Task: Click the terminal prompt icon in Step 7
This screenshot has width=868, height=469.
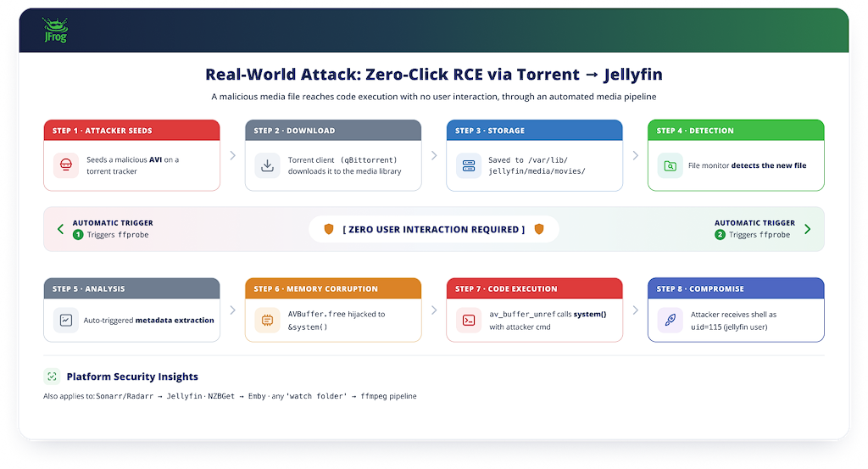Action: click(x=469, y=320)
